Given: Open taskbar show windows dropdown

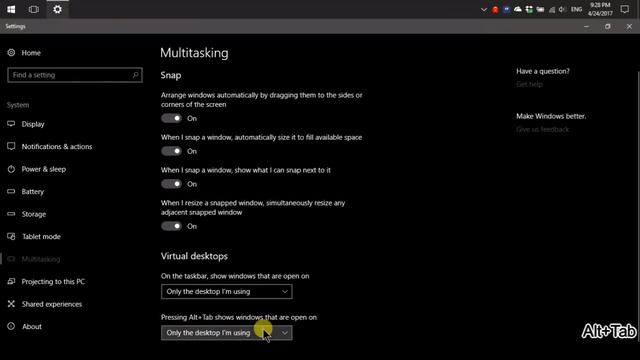Looking at the screenshot, I should (227, 291).
